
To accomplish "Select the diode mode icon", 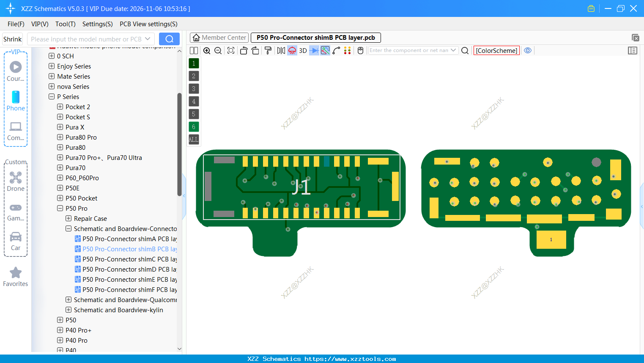I will pos(313,50).
